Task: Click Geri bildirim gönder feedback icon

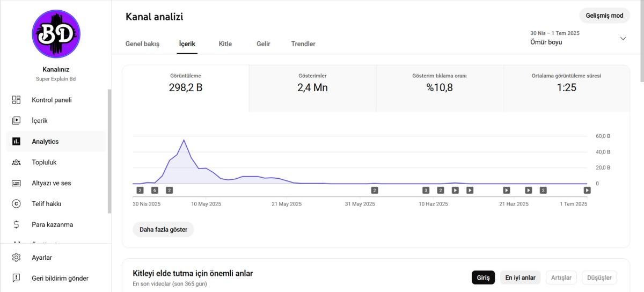Action: 16,278
